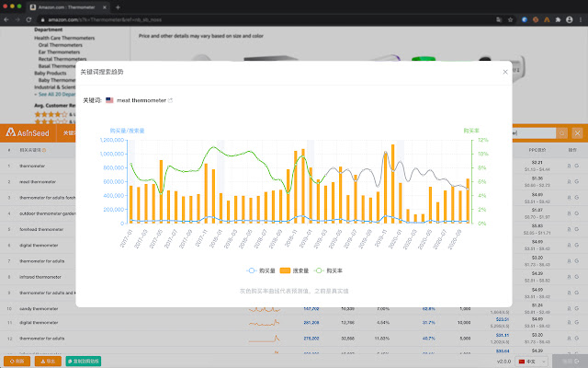Click the orange search button in AsinSeed bar

563,132
